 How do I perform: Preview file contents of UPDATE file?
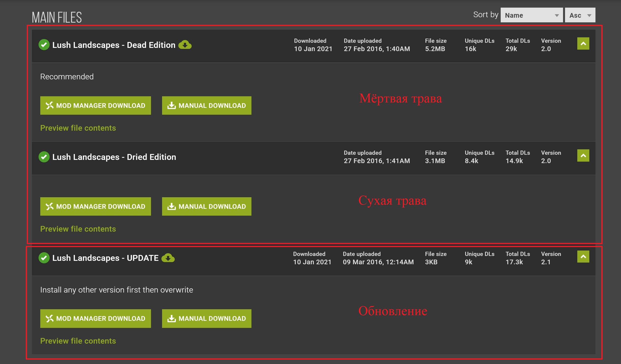tap(78, 341)
